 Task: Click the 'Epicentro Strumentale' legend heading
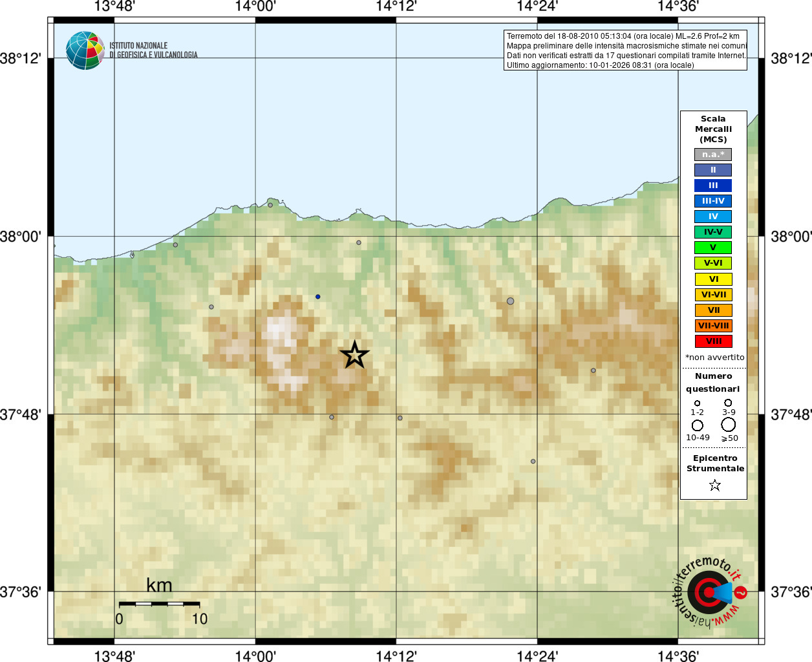click(x=715, y=464)
